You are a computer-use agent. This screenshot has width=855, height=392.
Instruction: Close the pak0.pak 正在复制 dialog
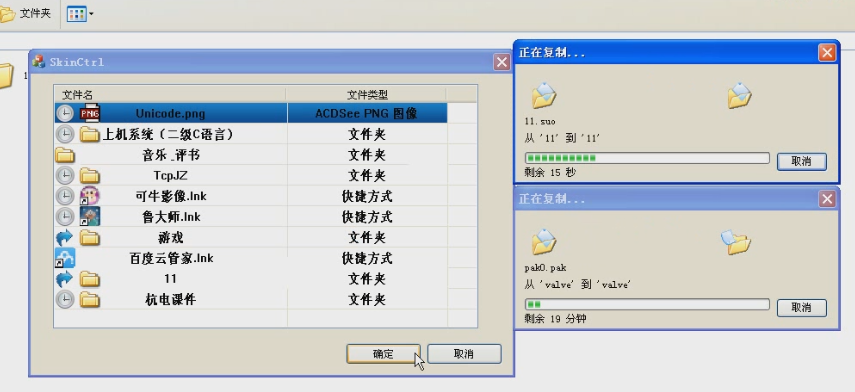coord(827,199)
